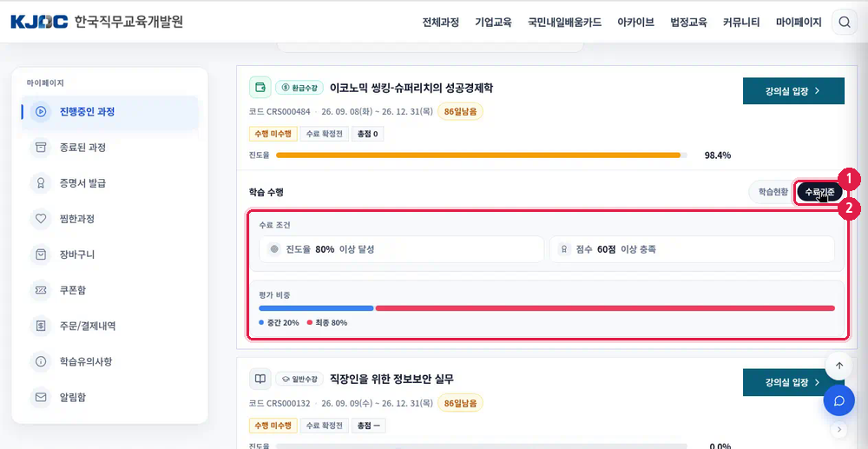Select 종료된 과정 in the sidebar

click(x=110, y=148)
